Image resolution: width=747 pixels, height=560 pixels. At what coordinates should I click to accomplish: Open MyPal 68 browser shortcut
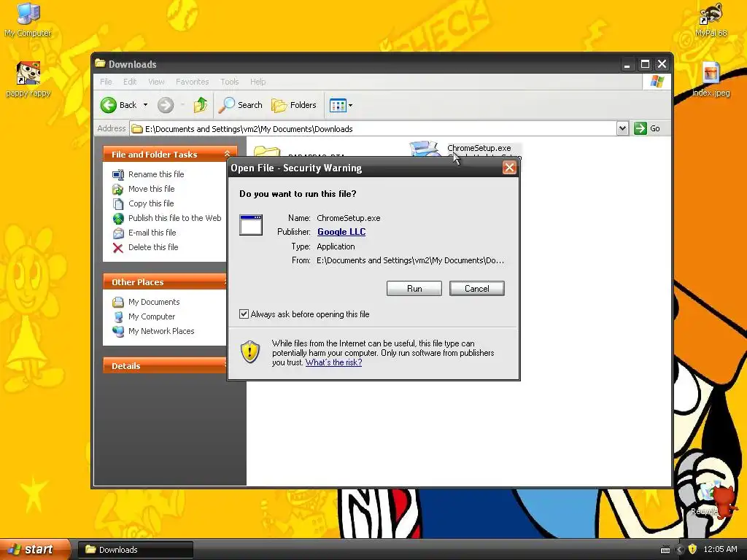(711, 20)
